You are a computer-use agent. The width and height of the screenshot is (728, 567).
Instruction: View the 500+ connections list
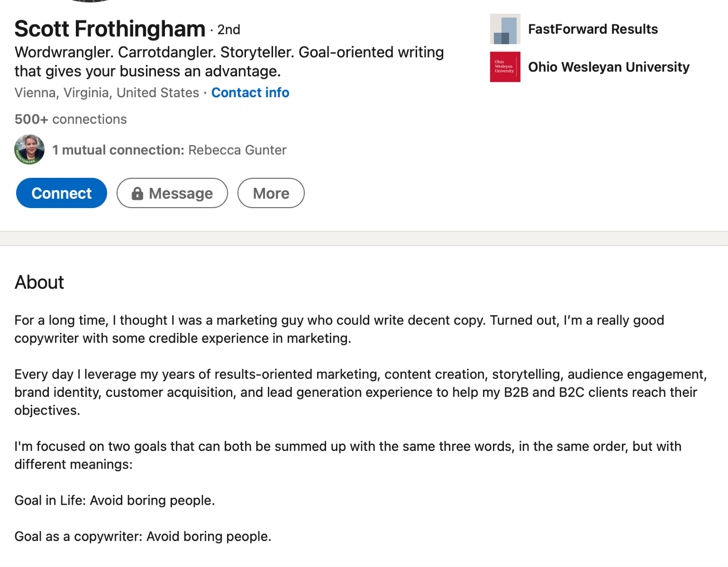pyautogui.click(x=71, y=119)
